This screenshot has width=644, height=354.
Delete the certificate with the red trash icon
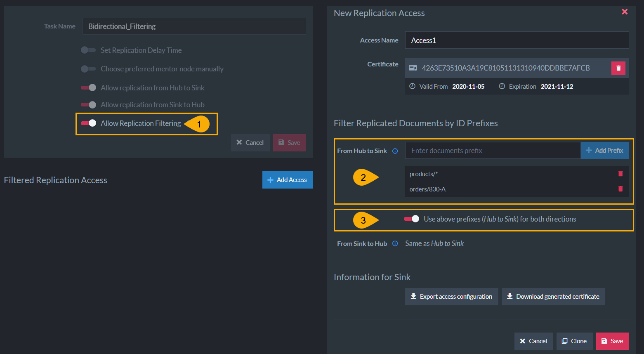coord(618,68)
